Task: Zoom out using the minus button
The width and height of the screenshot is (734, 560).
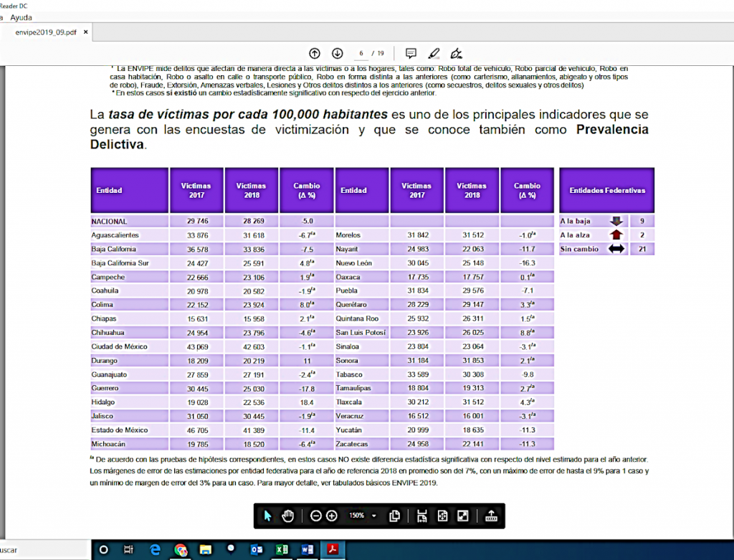Action: pyautogui.click(x=316, y=516)
